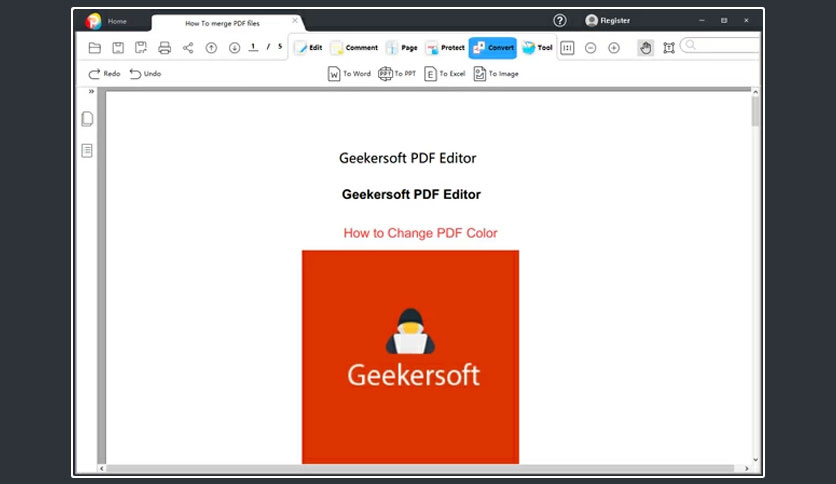This screenshot has width=836, height=484.
Task: Go to next page with down arrow
Action: coord(234,48)
